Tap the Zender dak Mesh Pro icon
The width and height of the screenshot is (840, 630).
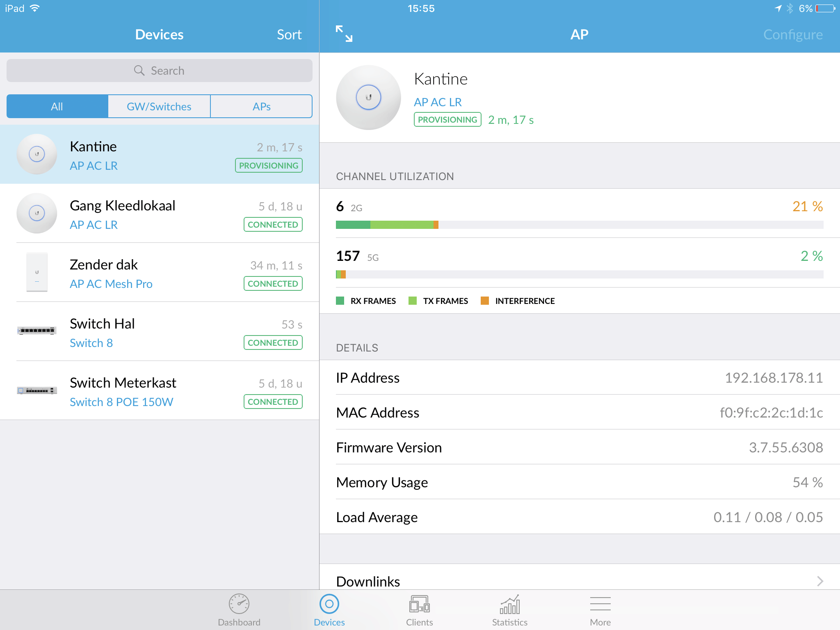[x=37, y=272]
